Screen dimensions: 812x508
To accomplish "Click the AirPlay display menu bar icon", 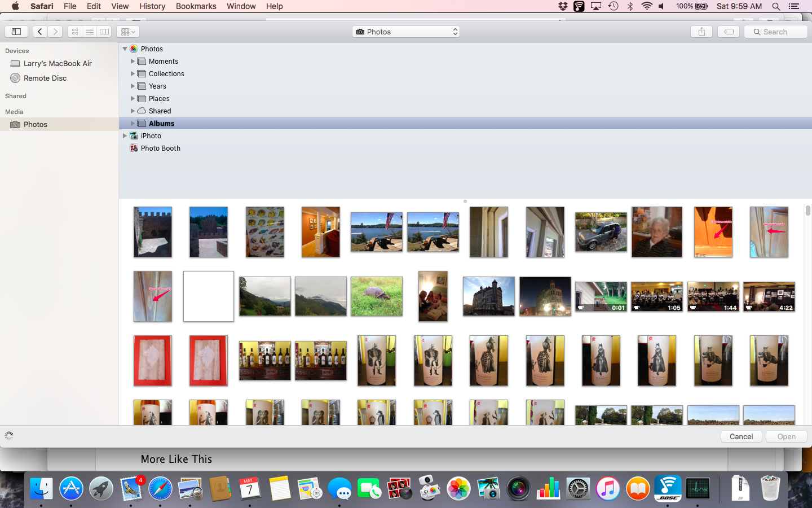I will click(596, 6).
